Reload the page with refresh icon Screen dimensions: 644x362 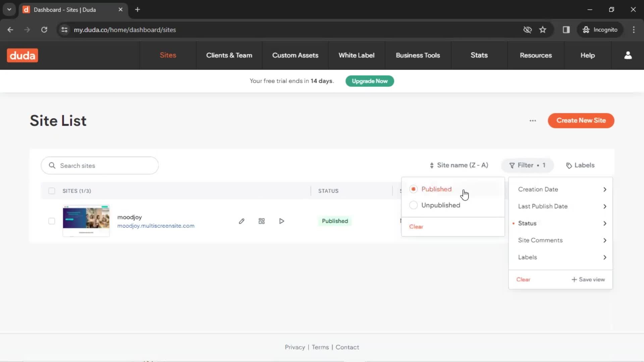(x=44, y=30)
